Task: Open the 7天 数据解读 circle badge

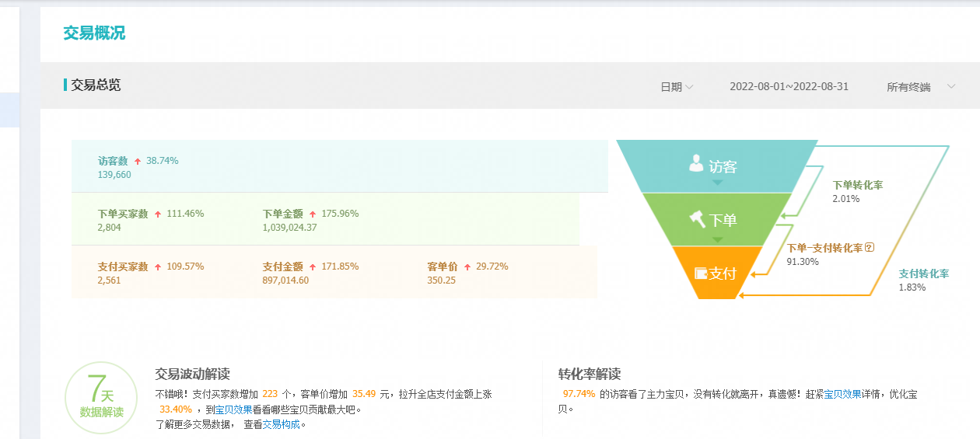Action: click(x=101, y=398)
